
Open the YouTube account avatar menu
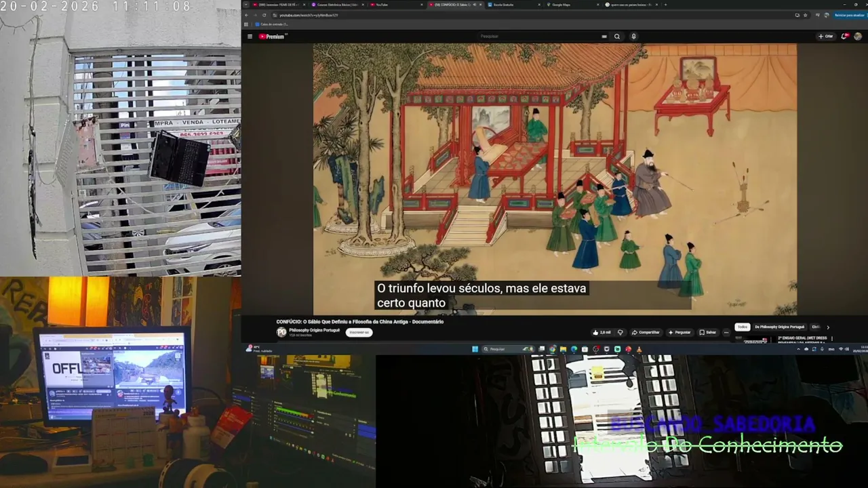[x=858, y=37]
